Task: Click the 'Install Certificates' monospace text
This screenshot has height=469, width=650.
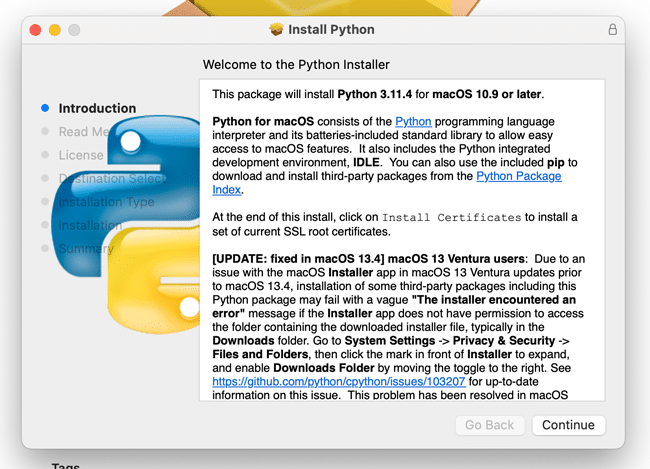Action: coord(451,217)
